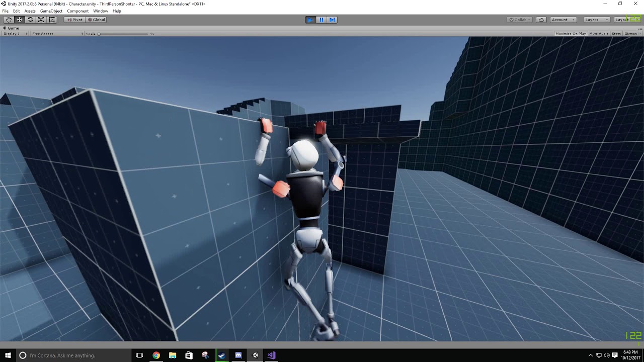Image resolution: width=644 pixels, height=362 pixels.
Task: Open the Layers dropdown
Action: click(596, 20)
